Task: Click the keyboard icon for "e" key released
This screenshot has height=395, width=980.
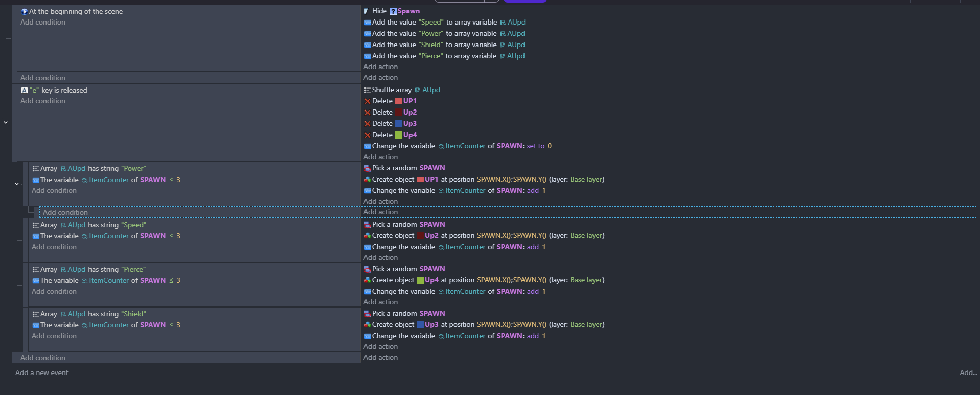Action: 24,90
